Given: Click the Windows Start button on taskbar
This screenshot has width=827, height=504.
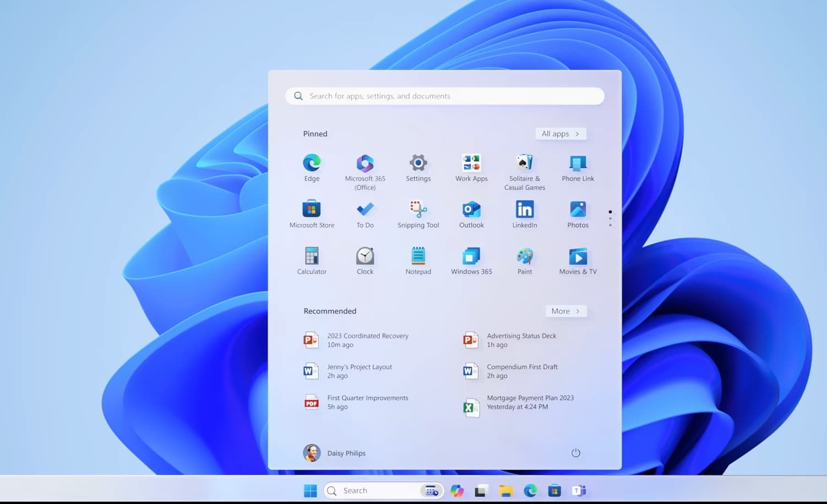Looking at the screenshot, I should coord(311,491).
